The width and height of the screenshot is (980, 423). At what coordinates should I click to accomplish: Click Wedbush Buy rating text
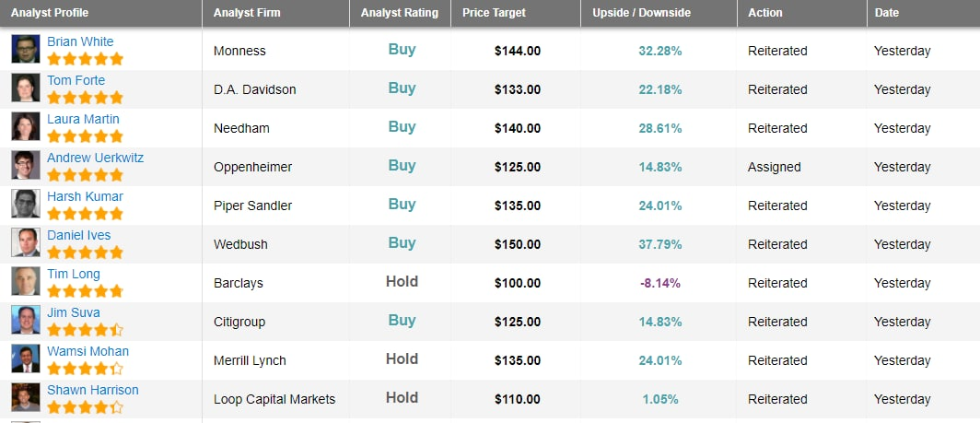pyautogui.click(x=402, y=242)
